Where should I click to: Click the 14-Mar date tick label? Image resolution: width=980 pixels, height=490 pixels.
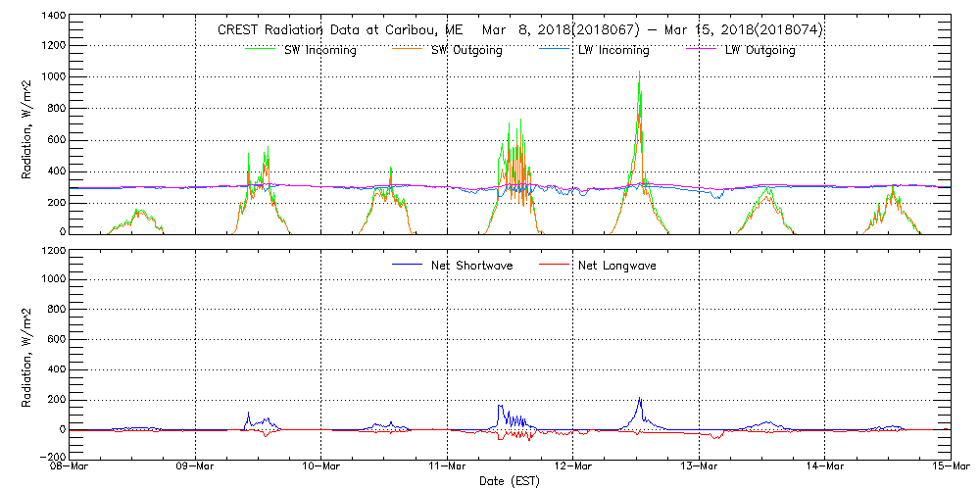coord(825,465)
